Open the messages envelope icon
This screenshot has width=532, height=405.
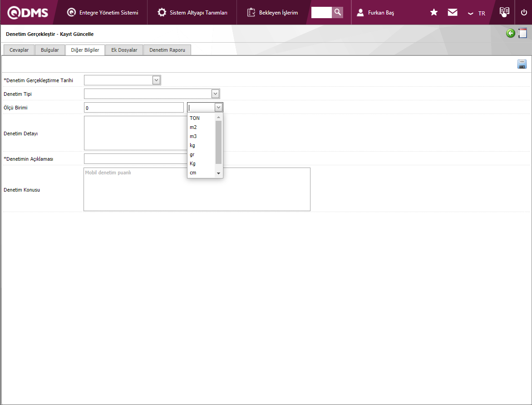point(453,13)
